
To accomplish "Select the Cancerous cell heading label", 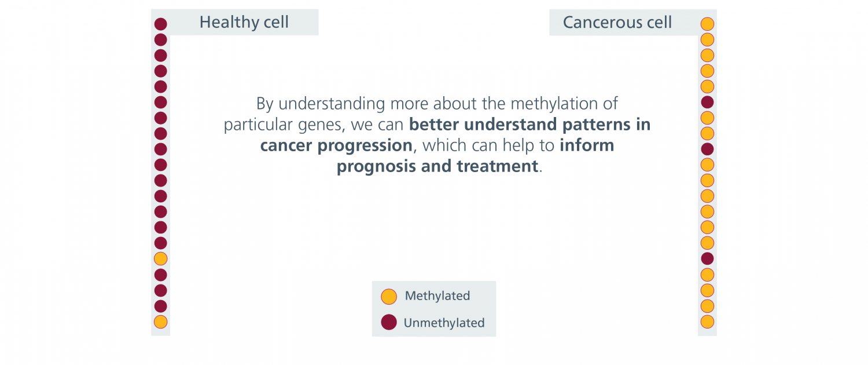I will click(617, 23).
